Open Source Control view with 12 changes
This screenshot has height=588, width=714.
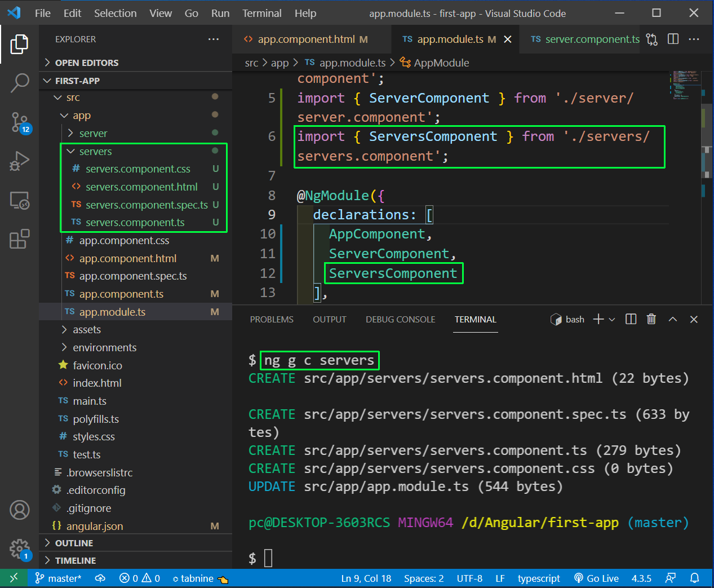point(19,122)
